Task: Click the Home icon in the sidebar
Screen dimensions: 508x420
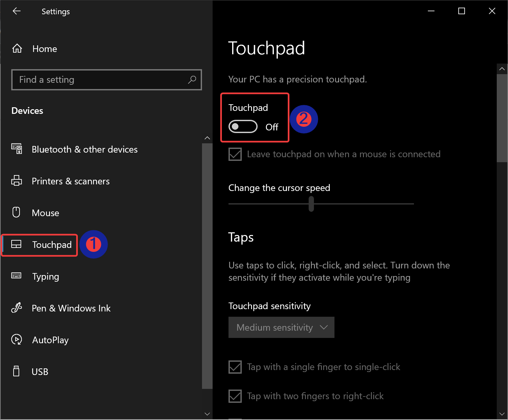Action: 17,48
